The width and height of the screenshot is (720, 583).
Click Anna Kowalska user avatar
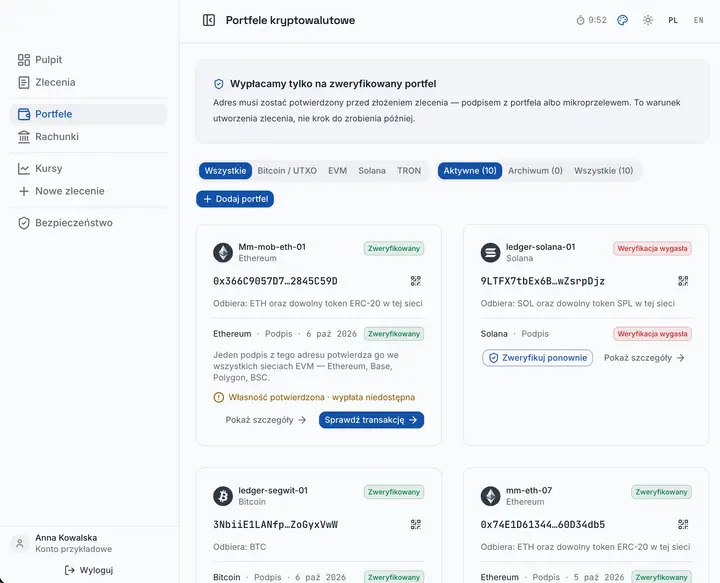(x=20, y=544)
